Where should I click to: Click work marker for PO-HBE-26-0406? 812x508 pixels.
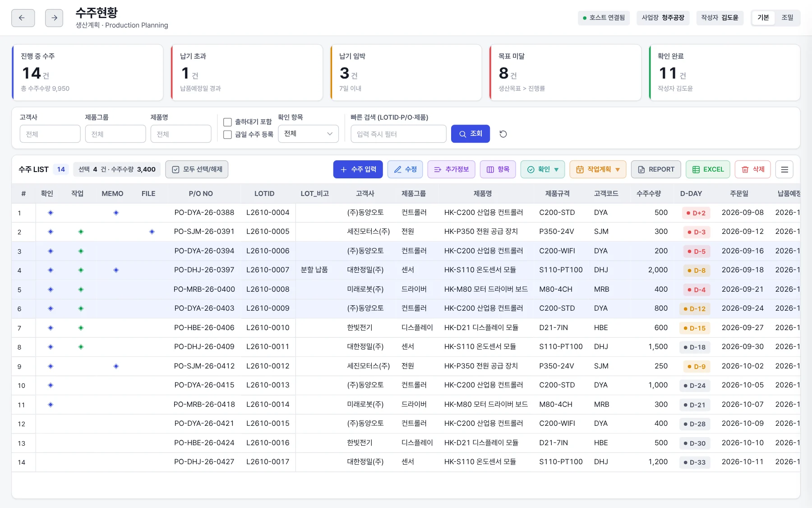[81, 328]
